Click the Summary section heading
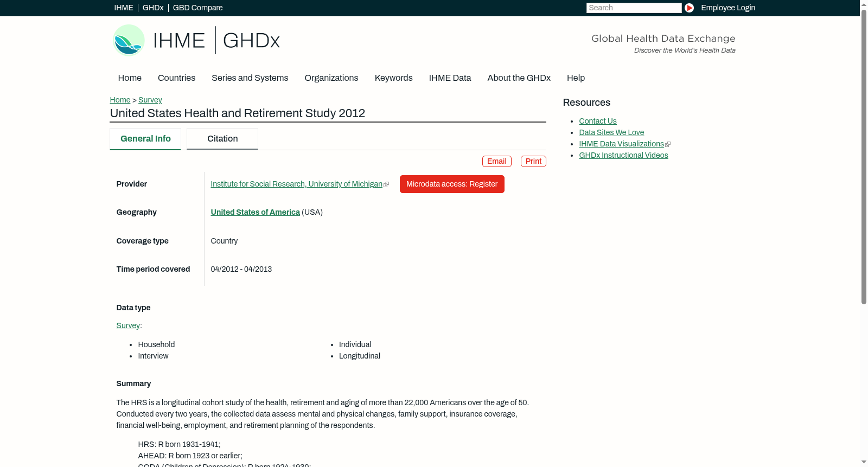Screen dimensions: 868x467 pyautogui.click(x=133, y=383)
